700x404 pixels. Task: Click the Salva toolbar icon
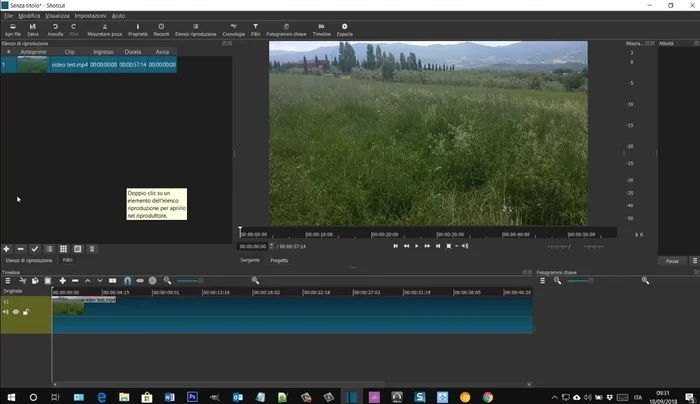[33, 30]
